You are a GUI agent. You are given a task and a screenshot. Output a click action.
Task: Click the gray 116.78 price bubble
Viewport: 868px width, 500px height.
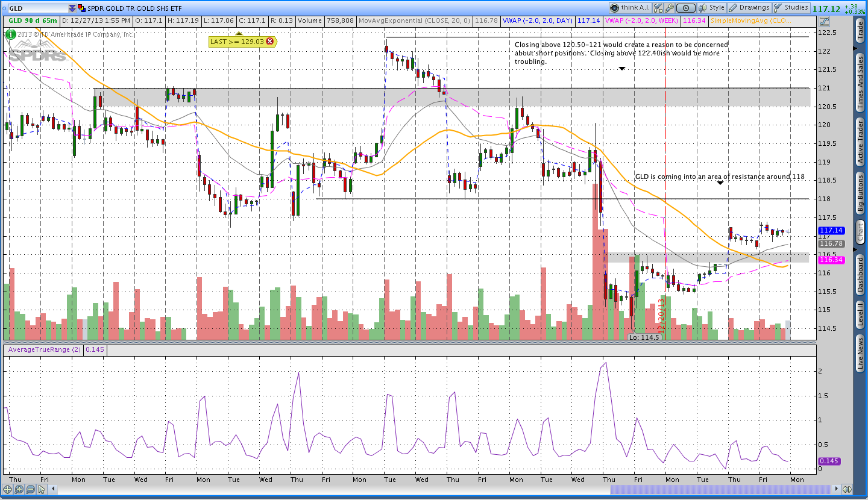point(831,243)
